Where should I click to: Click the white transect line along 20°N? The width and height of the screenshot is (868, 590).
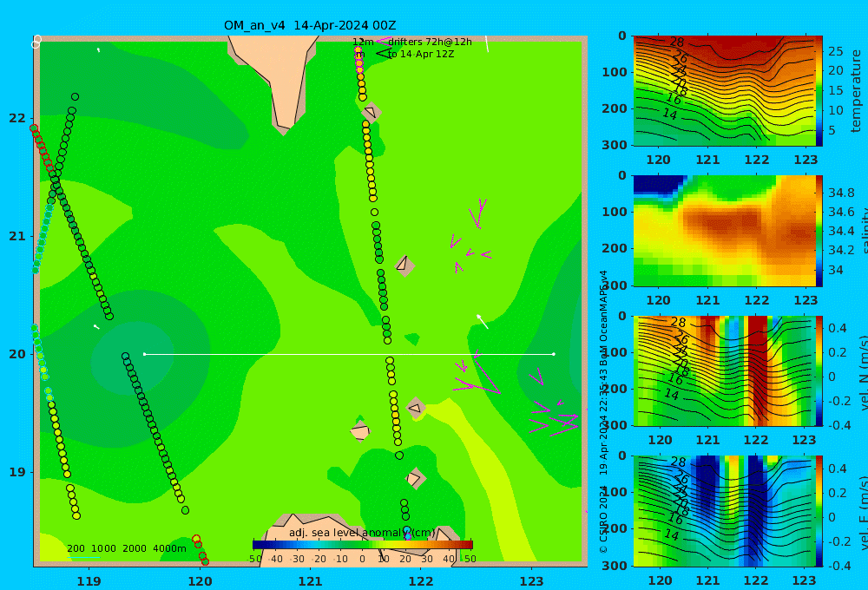(349, 354)
